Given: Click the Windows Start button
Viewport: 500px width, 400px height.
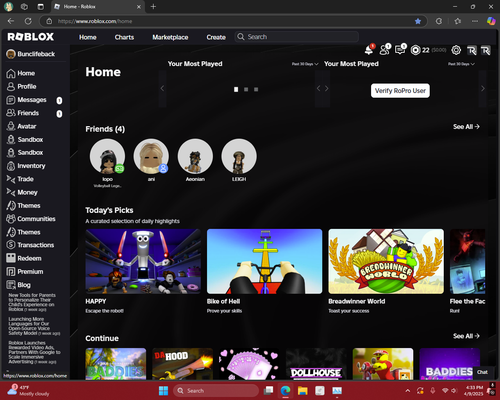Looking at the screenshot, I should pyautogui.click(x=163, y=391).
